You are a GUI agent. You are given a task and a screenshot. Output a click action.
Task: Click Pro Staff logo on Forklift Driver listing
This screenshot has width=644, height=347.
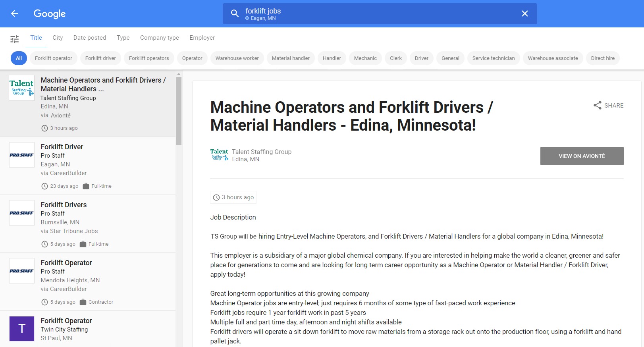coord(22,155)
